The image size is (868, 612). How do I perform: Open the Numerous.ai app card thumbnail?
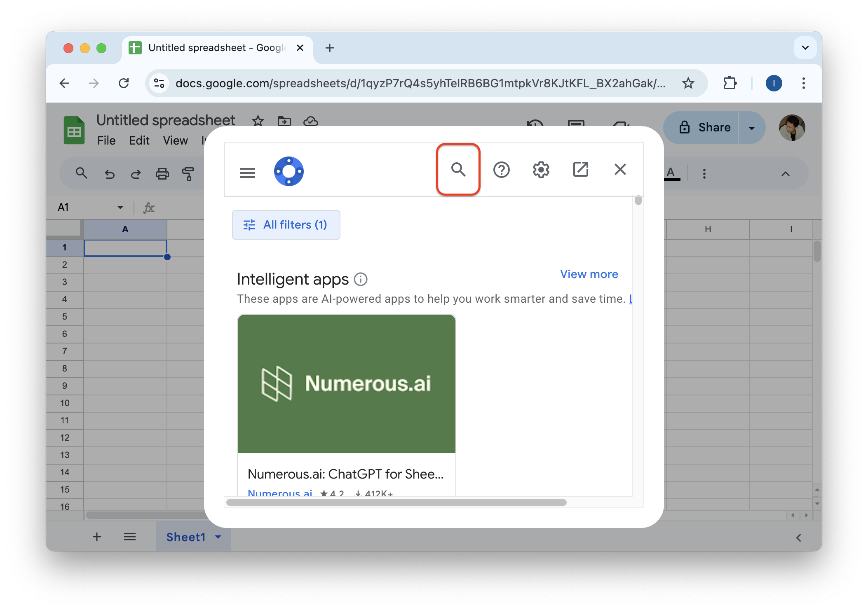tap(346, 383)
